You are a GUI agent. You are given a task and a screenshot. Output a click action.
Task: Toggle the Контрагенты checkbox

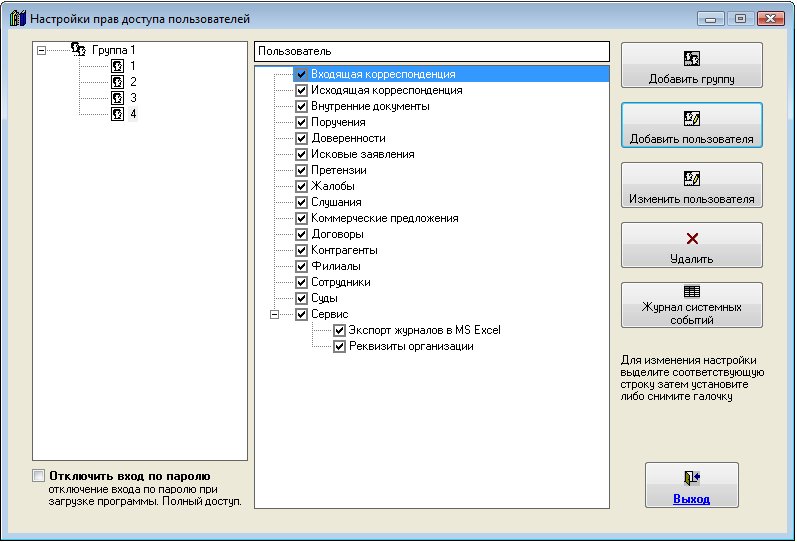[301, 250]
